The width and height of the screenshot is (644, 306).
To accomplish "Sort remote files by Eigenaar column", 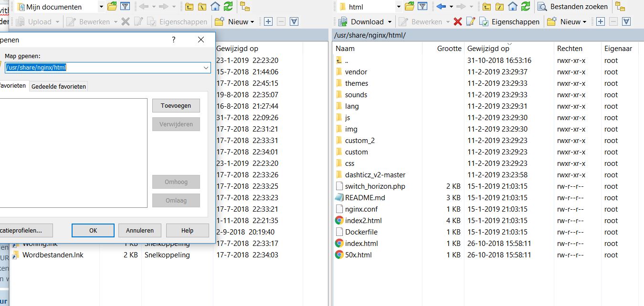I will [620, 49].
